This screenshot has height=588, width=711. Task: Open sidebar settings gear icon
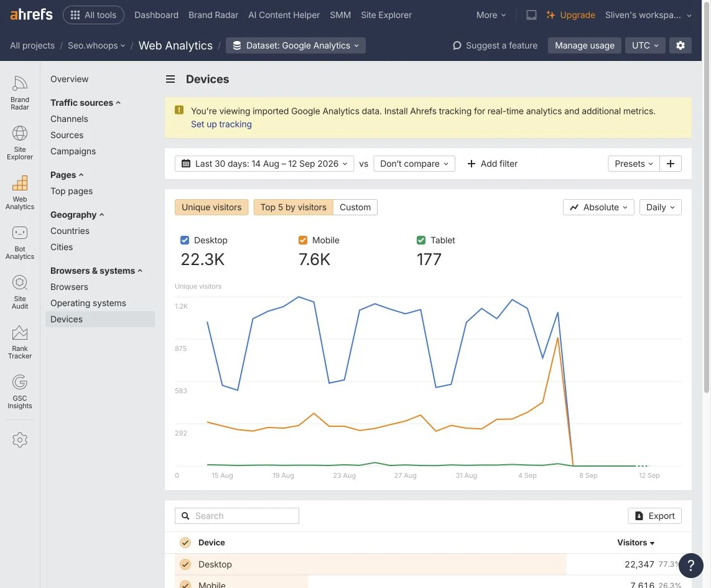pyautogui.click(x=19, y=440)
